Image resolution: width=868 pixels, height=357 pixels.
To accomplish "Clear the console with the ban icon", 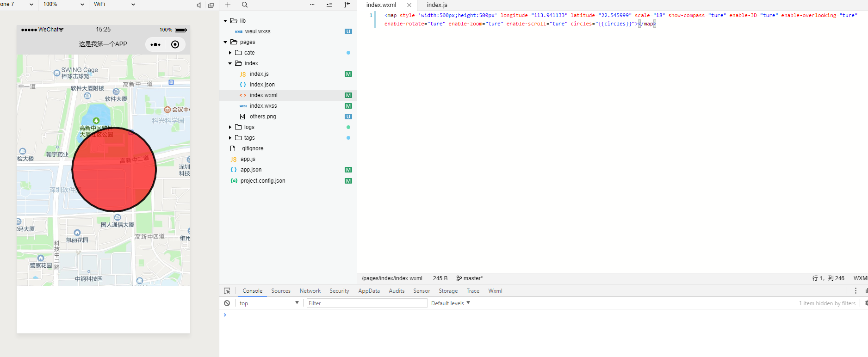I will pyautogui.click(x=227, y=303).
